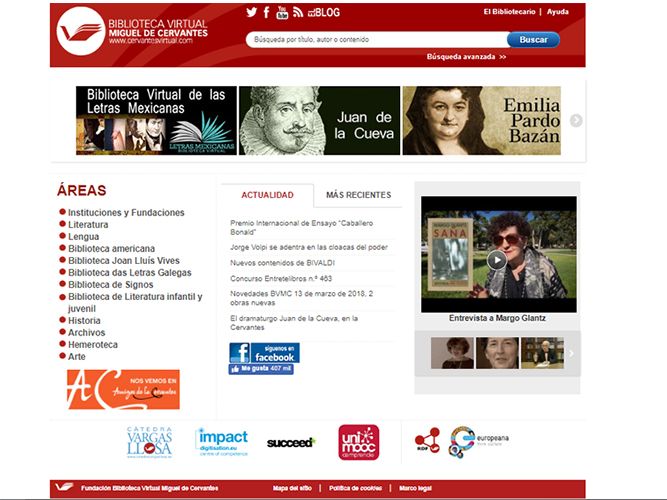Switch to the Más Recientes tab

[358, 195]
